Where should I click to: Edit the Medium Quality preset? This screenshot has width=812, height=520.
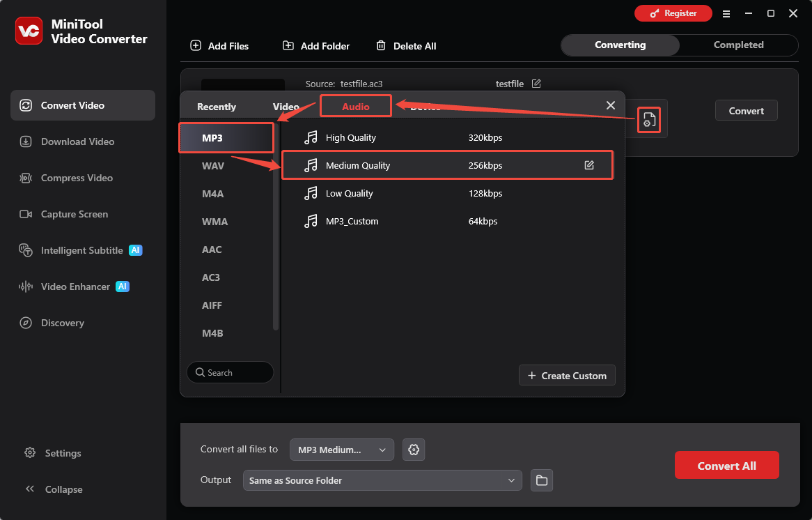589,165
